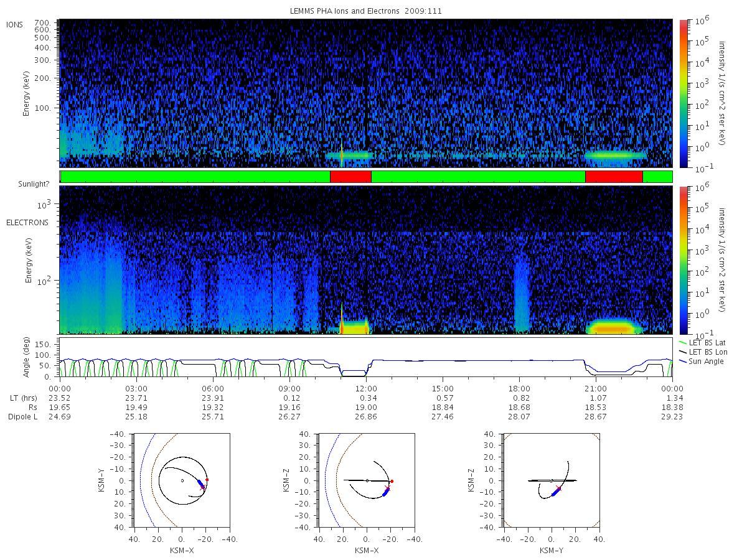The width and height of the screenshot is (747, 560).
Task: Click the 'Angle (deg)' axis label
Action: point(28,357)
